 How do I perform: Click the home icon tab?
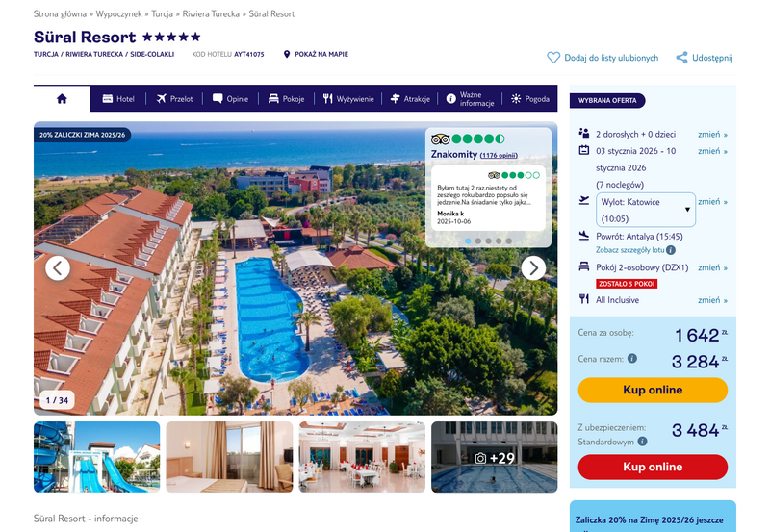62,99
